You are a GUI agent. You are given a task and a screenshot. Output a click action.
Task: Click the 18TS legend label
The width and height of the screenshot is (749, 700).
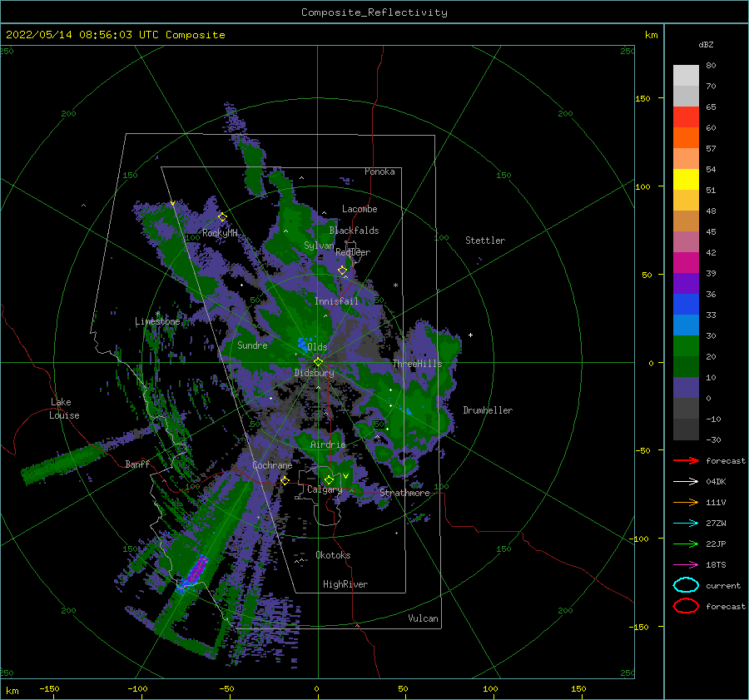click(716, 565)
